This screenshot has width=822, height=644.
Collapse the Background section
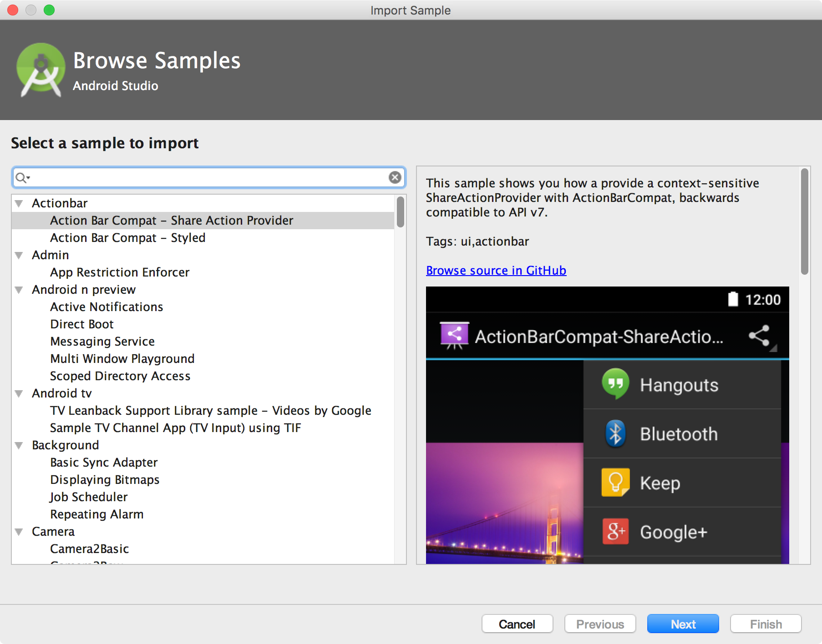(x=19, y=445)
